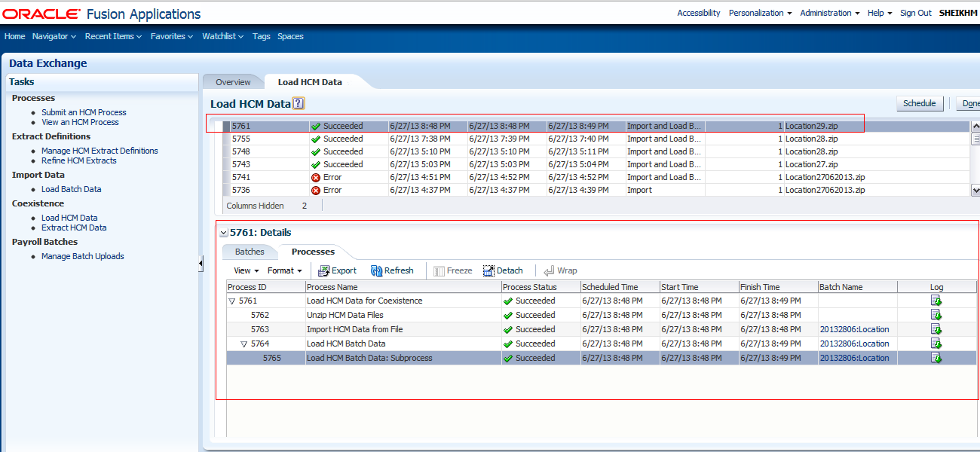The image size is (980, 452).
Task: Open the log for Load HCM Batch Data: Subprocess
Action: [936, 358]
